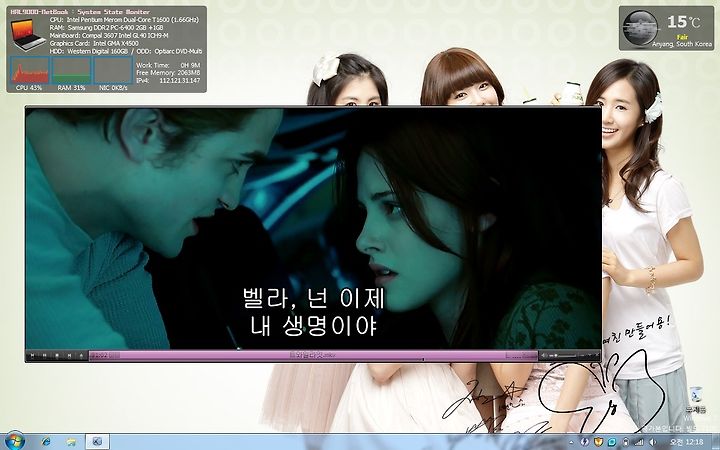Open a file with the player's eject button
Screen dimensions: 720x450
point(81,355)
